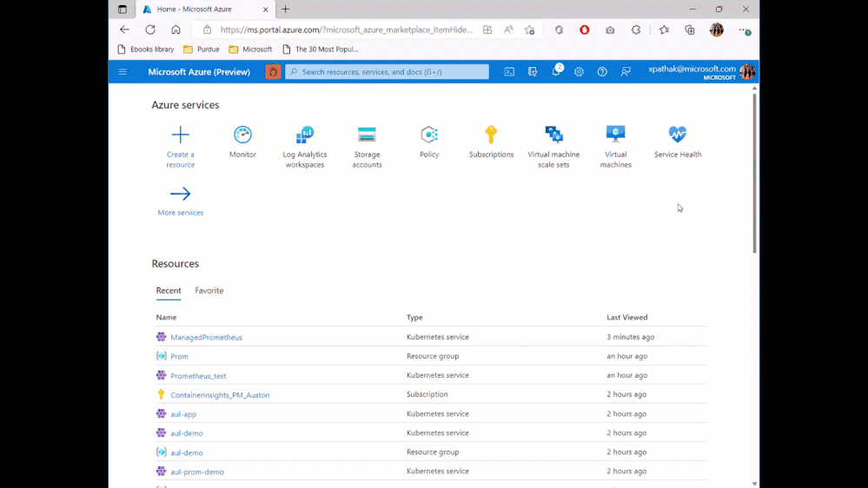Switch to the Favorite tab
The width and height of the screenshot is (868, 488).
[x=209, y=291]
